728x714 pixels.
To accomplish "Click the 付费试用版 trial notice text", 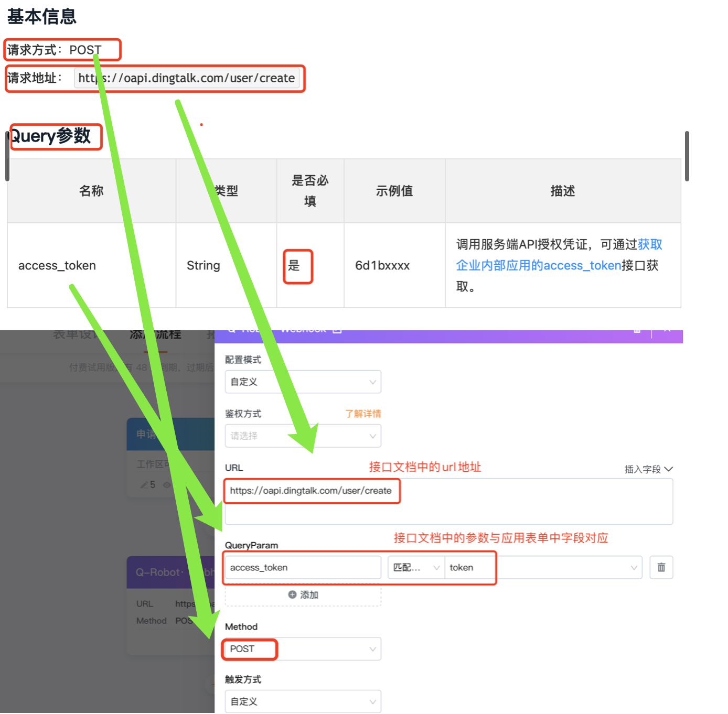I will (x=142, y=367).
